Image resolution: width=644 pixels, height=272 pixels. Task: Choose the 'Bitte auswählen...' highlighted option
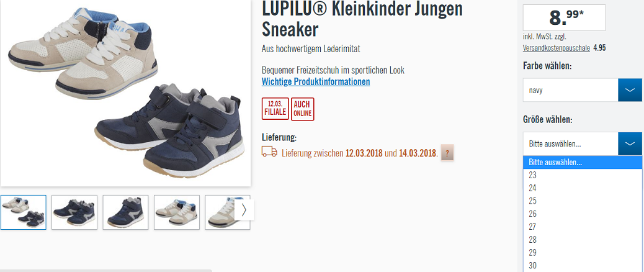click(583, 162)
